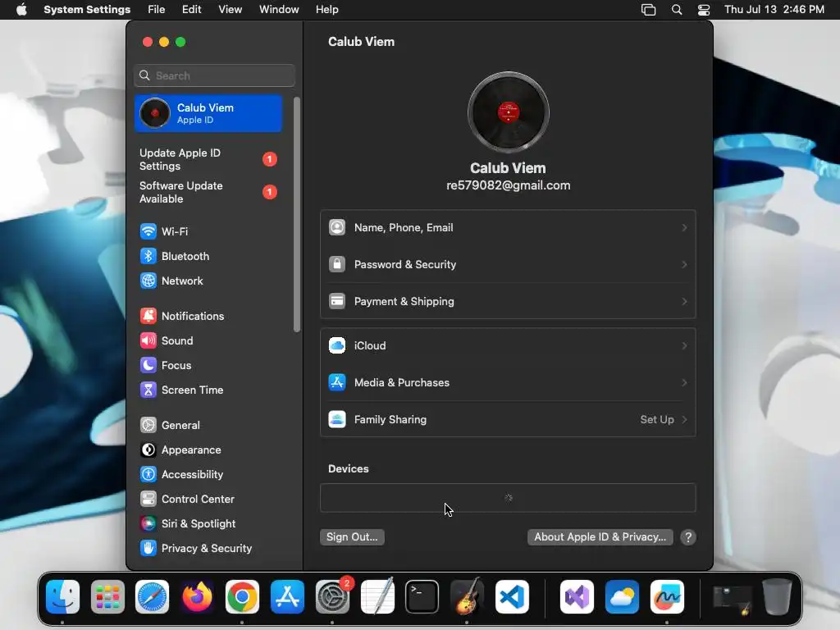Click Stage Manager icon in menu bar
840x630 pixels.
tap(648, 10)
